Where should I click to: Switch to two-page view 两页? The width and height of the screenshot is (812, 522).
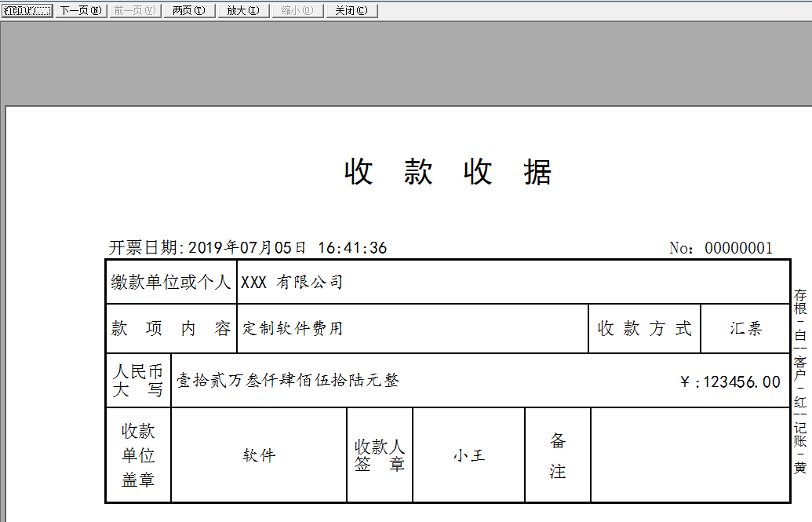tap(190, 10)
